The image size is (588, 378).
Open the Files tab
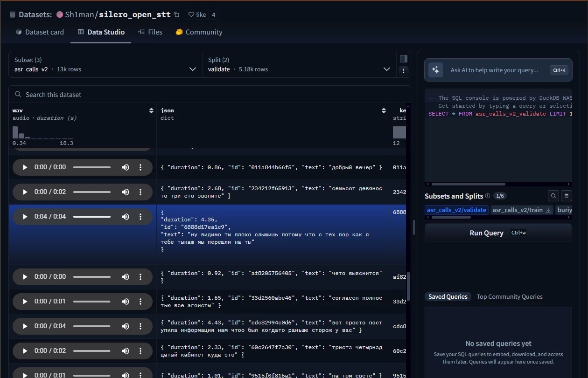pyautogui.click(x=150, y=32)
